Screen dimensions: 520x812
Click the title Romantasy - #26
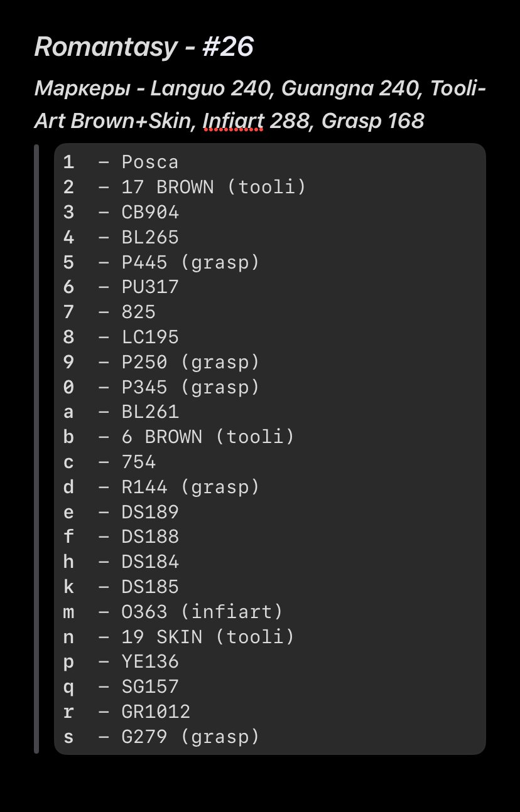(144, 47)
